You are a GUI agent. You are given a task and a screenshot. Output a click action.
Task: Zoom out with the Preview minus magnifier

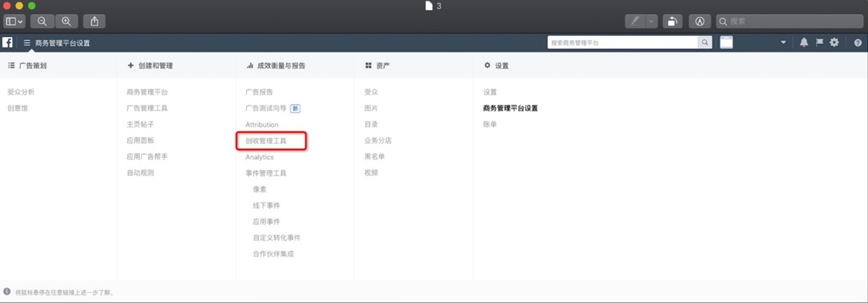42,21
